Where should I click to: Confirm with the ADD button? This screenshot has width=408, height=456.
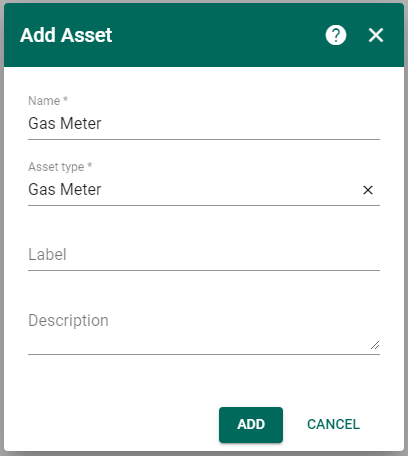click(251, 425)
